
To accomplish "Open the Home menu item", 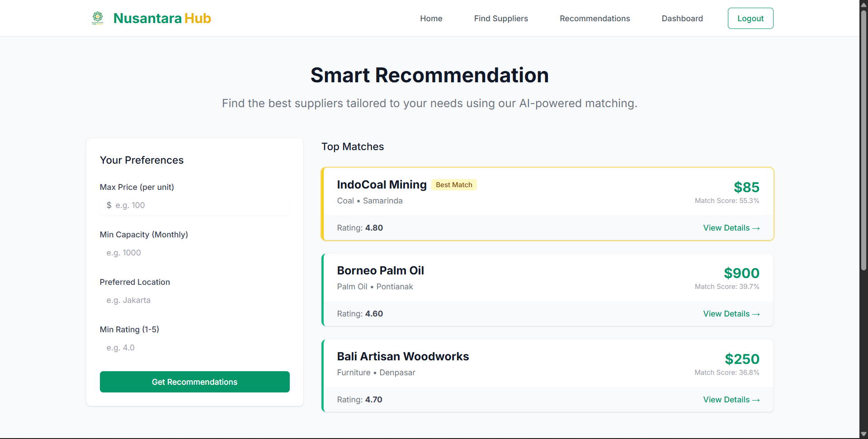I will 431,19.
